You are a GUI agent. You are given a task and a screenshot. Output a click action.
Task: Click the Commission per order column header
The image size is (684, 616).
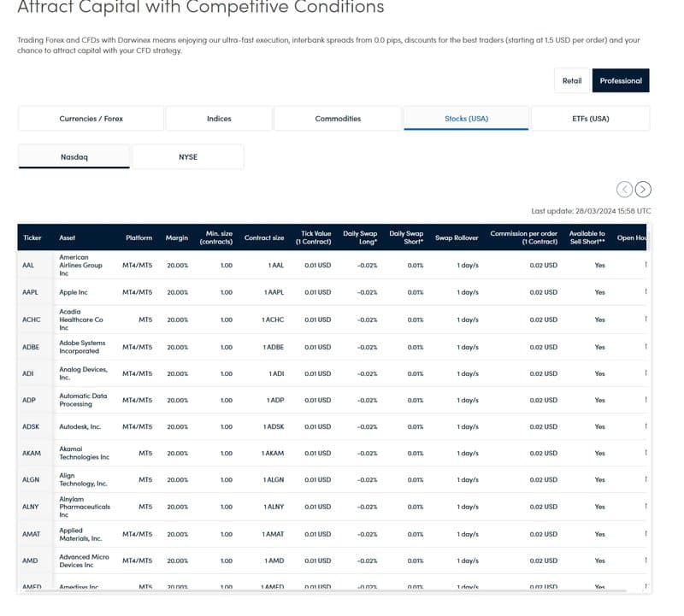tap(523, 238)
